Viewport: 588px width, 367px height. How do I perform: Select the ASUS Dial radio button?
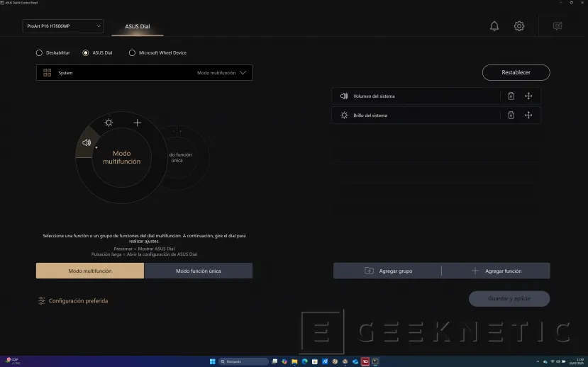86,53
